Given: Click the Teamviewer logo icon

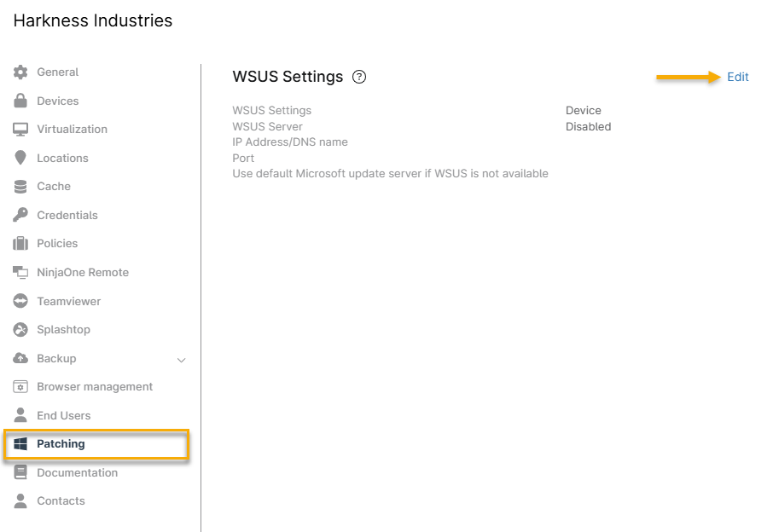Looking at the screenshot, I should point(20,301).
